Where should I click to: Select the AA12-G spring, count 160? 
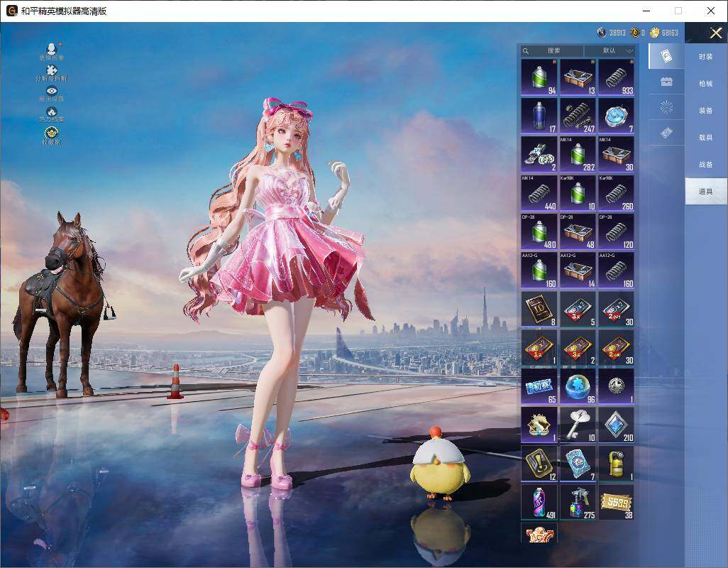tap(616, 271)
